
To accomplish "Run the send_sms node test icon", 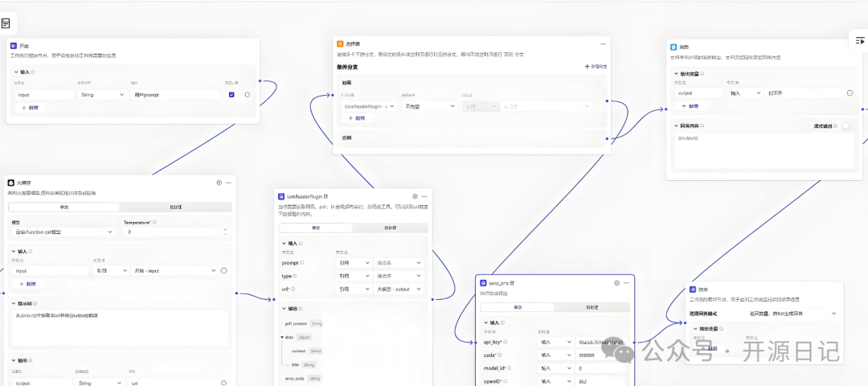I will pyautogui.click(x=617, y=282).
